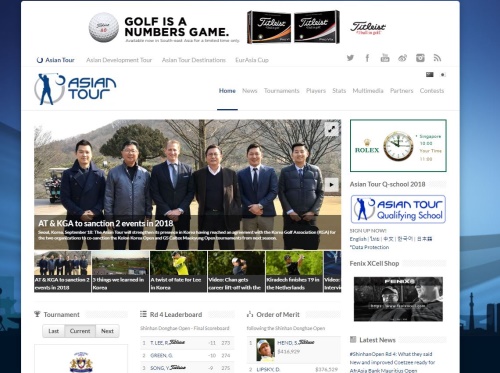The width and height of the screenshot is (500, 373).
Task: Open the Weibo social icon
Action: [402, 58]
